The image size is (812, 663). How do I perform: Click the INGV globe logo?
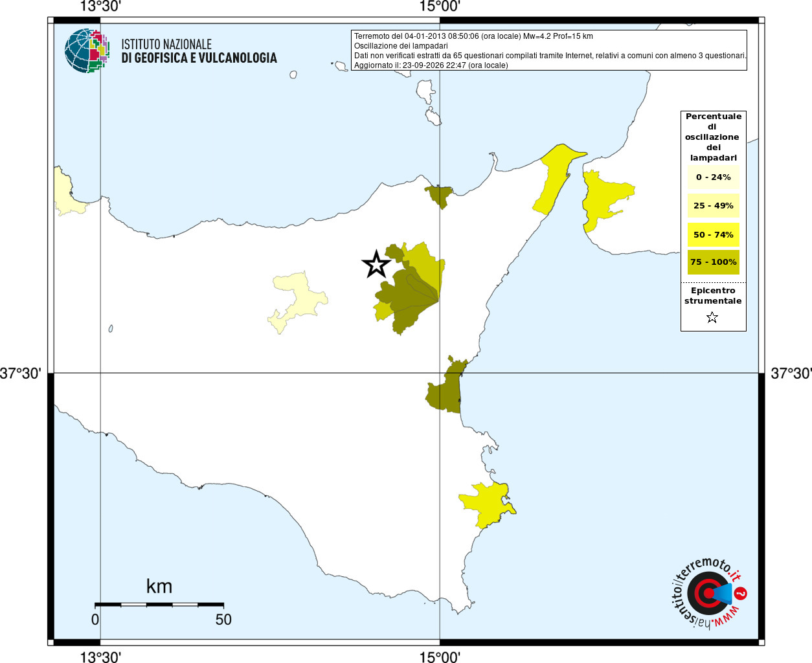coord(86,51)
